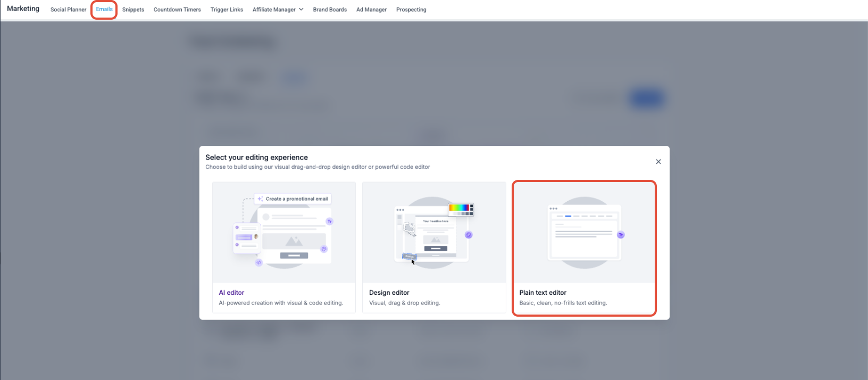The width and height of the screenshot is (868, 380).
Task: Click 'AI-powered creation with visual & code editing.'
Action: (281, 303)
